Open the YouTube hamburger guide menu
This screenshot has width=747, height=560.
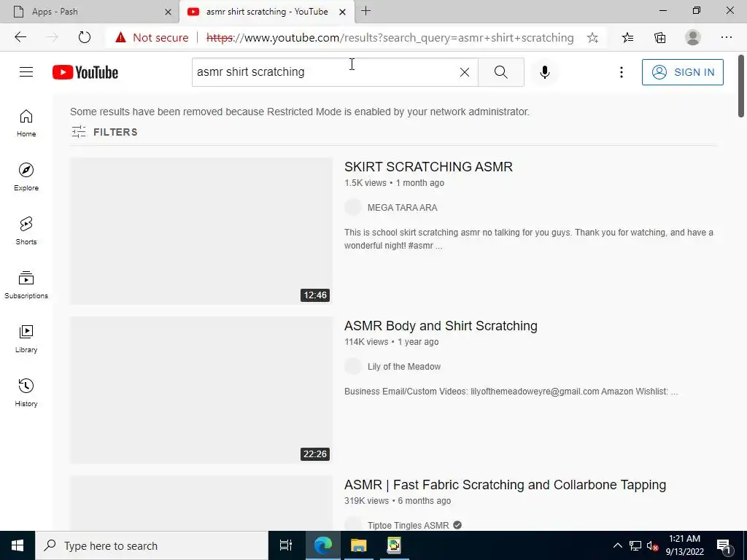[x=26, y=72]
